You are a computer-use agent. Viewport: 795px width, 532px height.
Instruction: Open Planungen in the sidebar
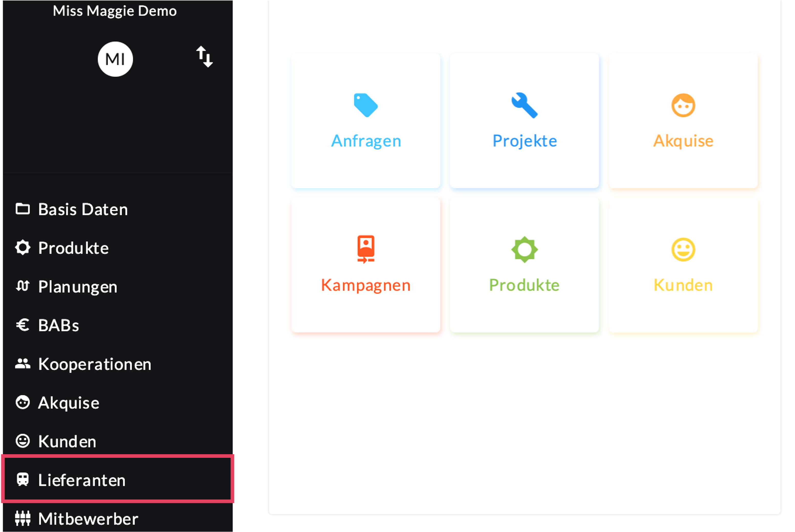tap(78, 287)
